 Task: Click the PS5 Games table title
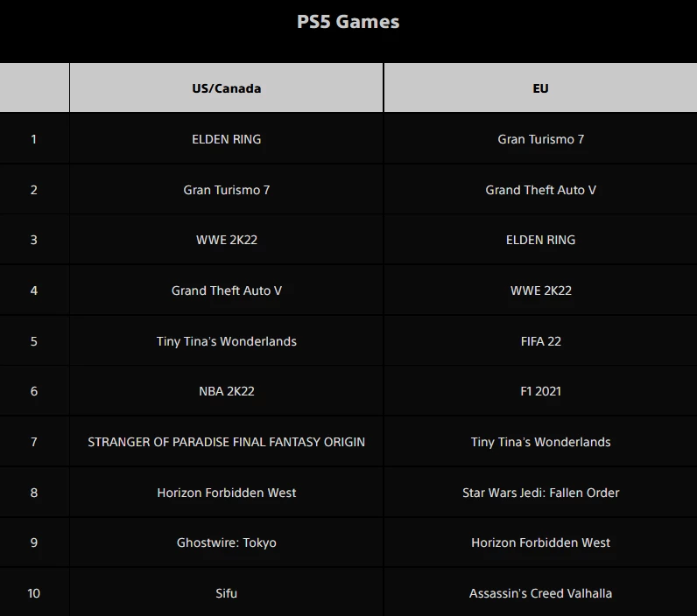348,22
